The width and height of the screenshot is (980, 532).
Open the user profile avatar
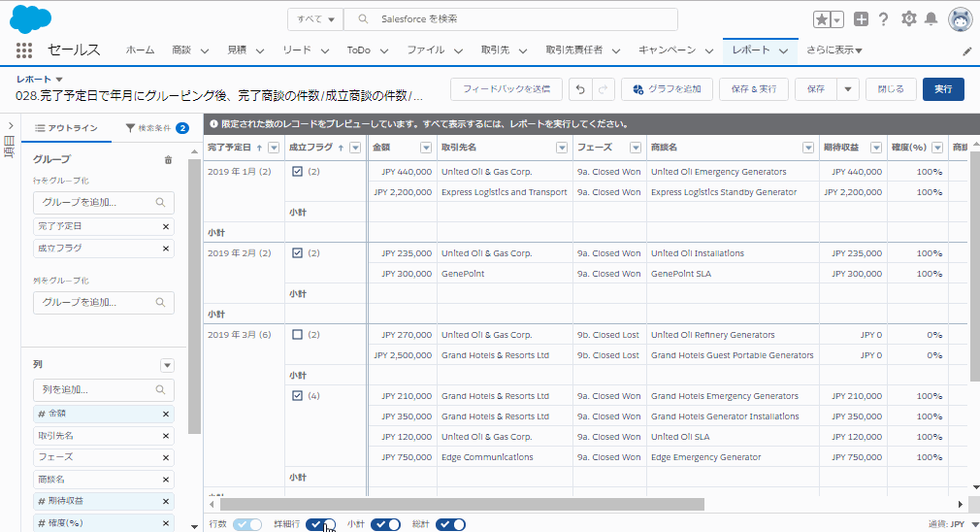960,19
